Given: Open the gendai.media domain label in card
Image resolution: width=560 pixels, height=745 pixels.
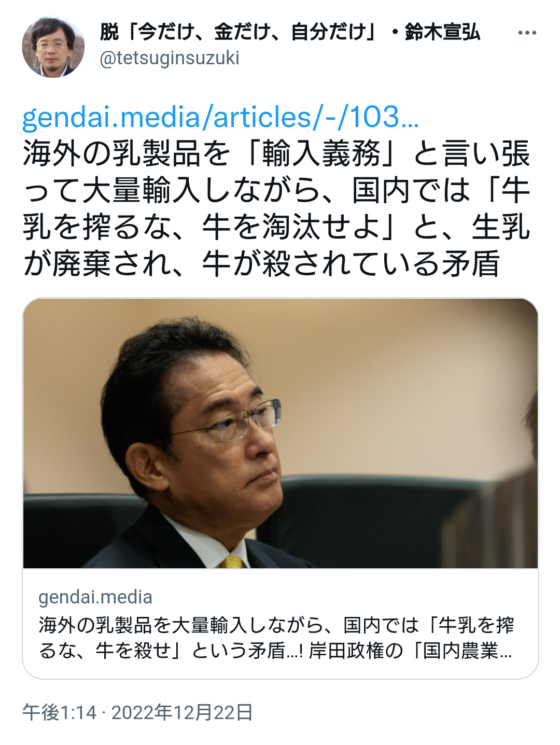Looking at the screenshot, I should (x=95, y=597).
